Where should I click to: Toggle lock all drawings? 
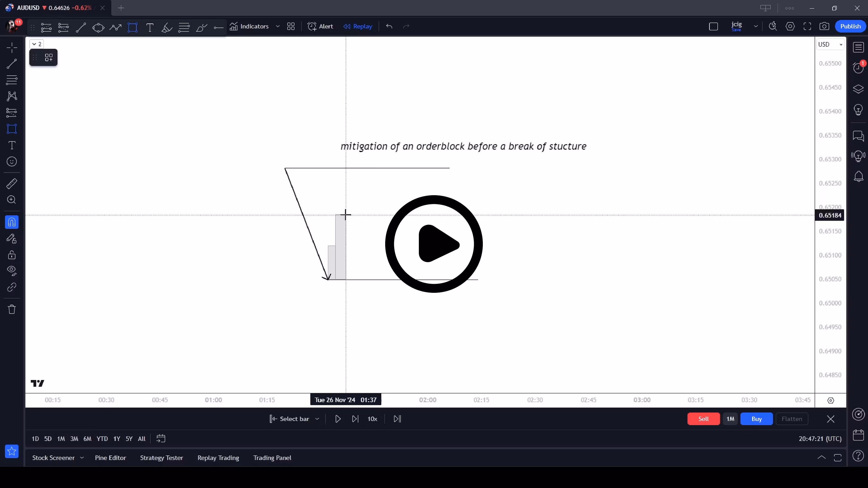pos(12,255)
